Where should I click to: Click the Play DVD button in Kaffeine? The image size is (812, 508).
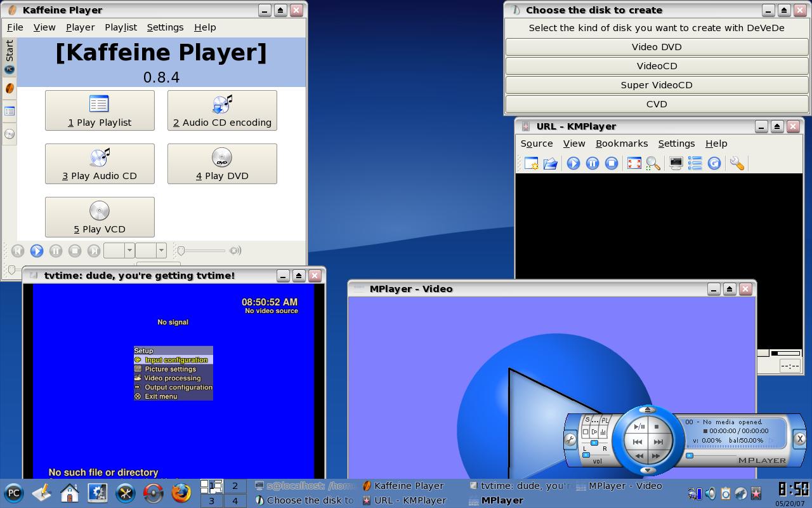(x=222, y=164)
